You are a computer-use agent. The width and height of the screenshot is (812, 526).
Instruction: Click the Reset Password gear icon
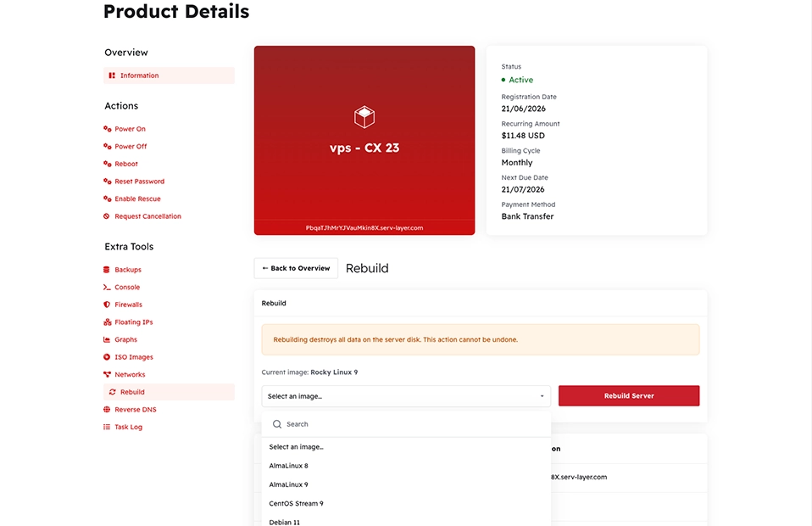107,182
